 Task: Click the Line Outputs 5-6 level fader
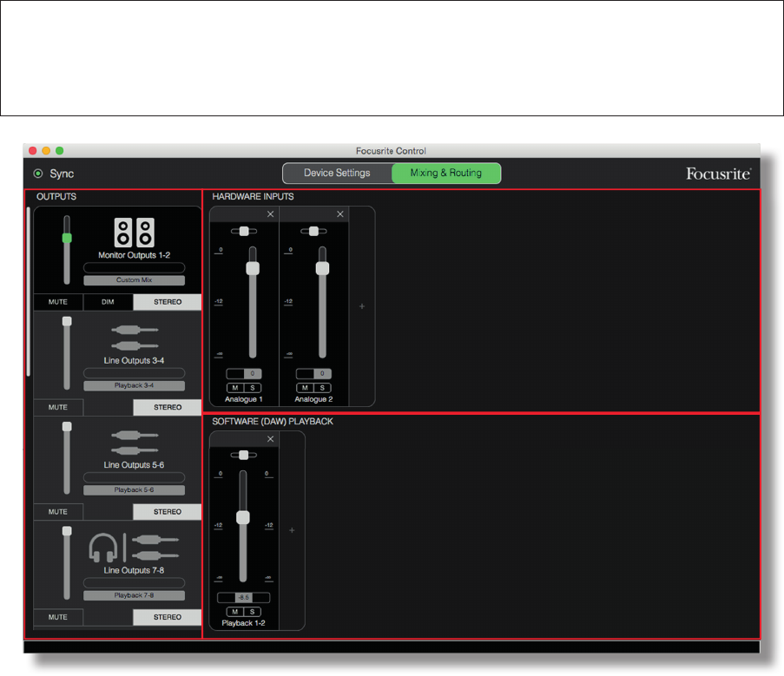67,427
